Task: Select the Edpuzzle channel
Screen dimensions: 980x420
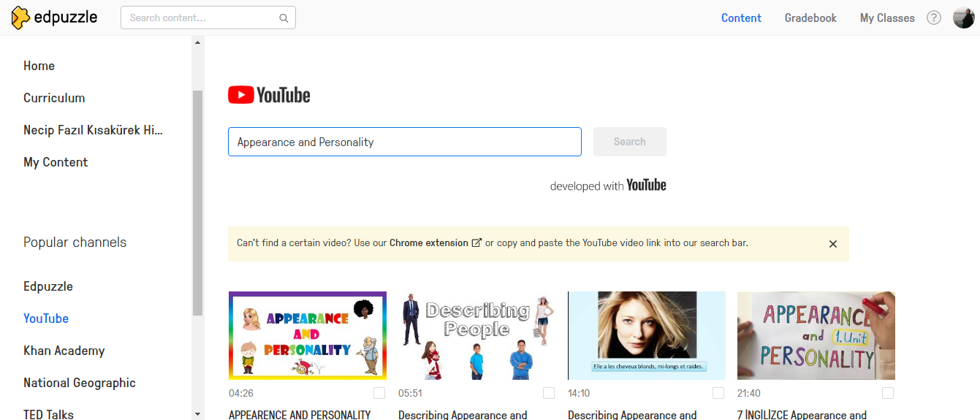Action: [x=48, y=286]
